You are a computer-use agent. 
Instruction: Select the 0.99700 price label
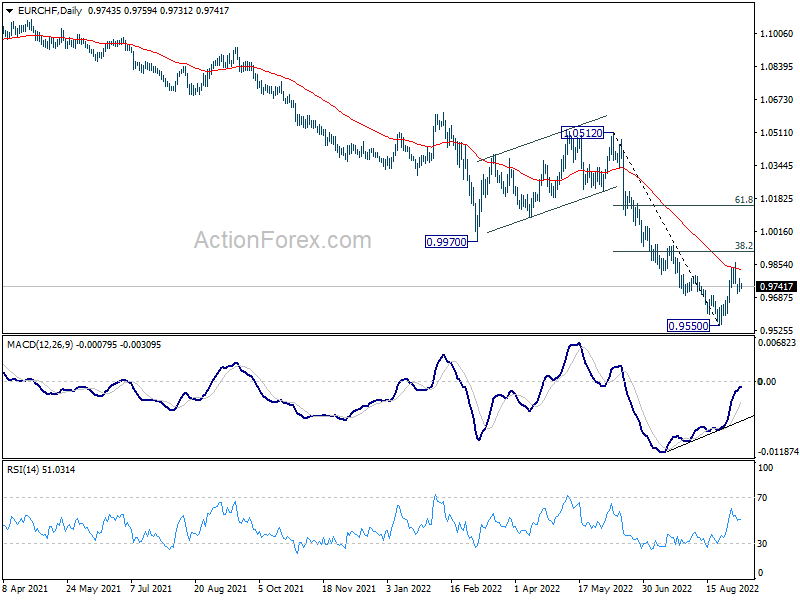pyautogui.click(x=446, y=242)
